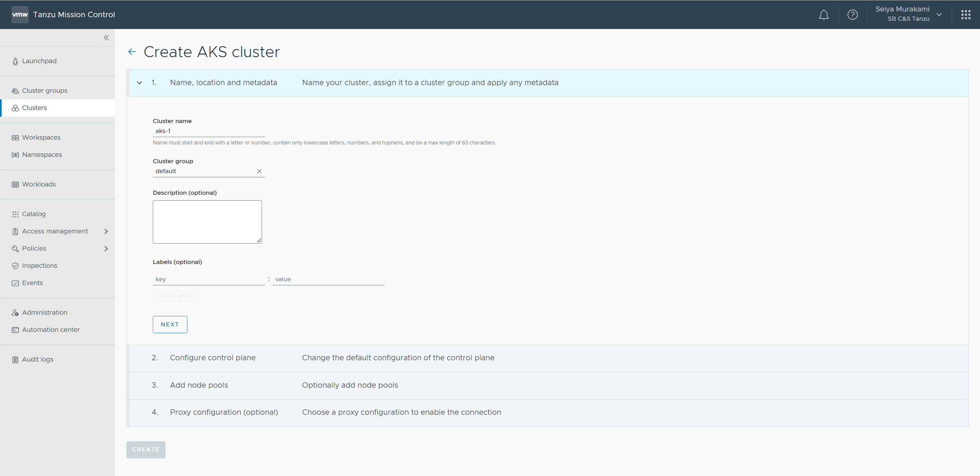Navigate to Cluster groups
The height and width of the screenshot is (476, 980).
click(44, 91)
